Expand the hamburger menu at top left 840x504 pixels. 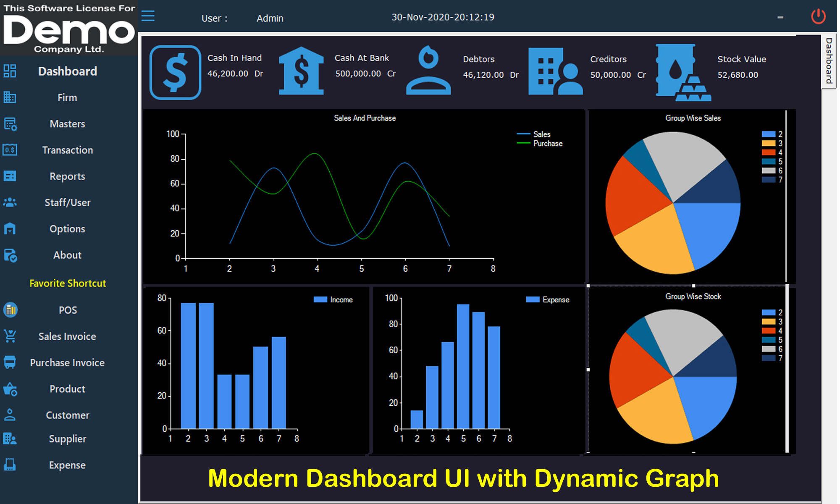[x=148, y=16]
